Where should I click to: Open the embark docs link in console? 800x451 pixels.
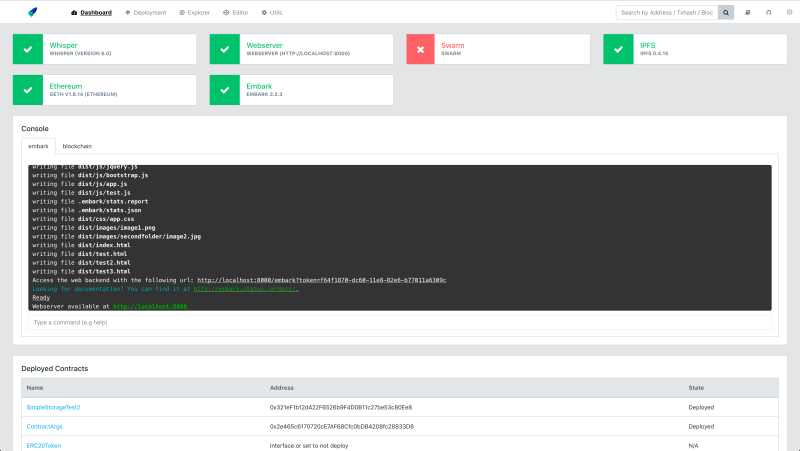246,289
